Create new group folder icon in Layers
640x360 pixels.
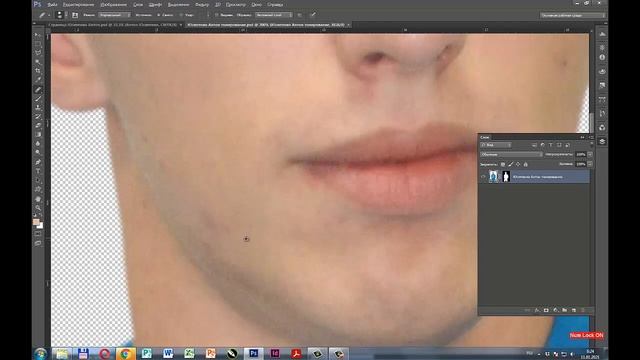pyautogui.click(x=564, y=310)
